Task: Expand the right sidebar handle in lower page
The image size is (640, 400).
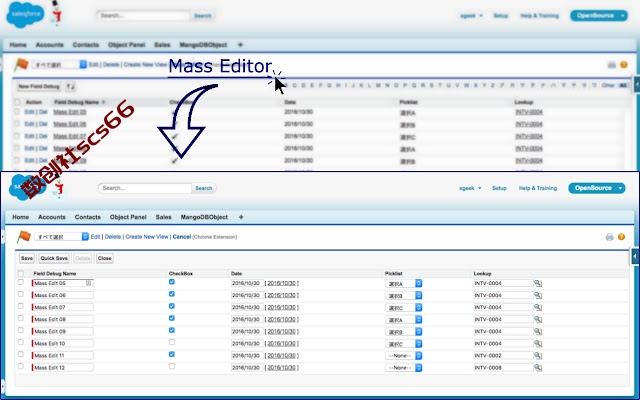Action: pos(635,256)
